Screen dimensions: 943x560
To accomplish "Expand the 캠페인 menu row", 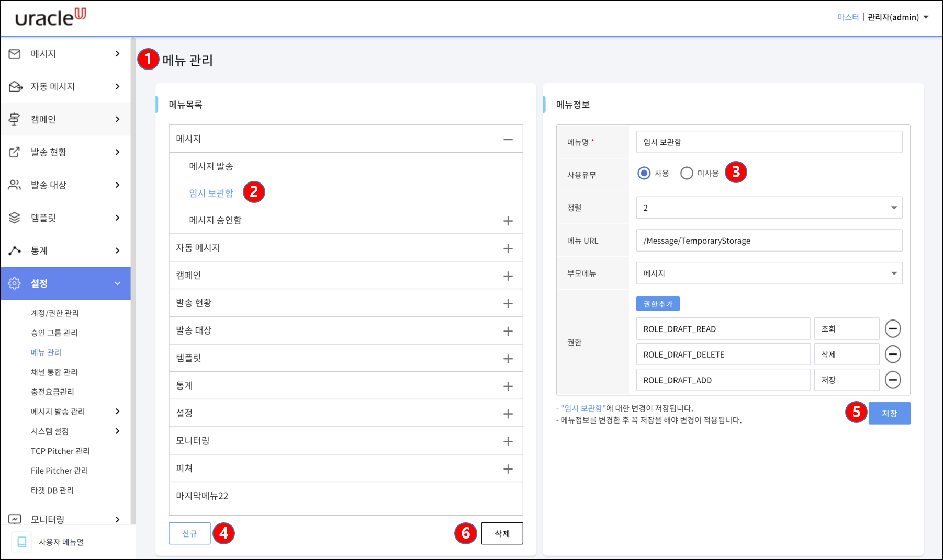I will (508, 276).
